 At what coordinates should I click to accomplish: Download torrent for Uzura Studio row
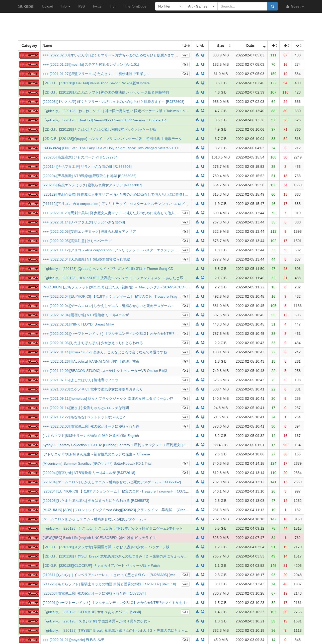pos(197,352)
